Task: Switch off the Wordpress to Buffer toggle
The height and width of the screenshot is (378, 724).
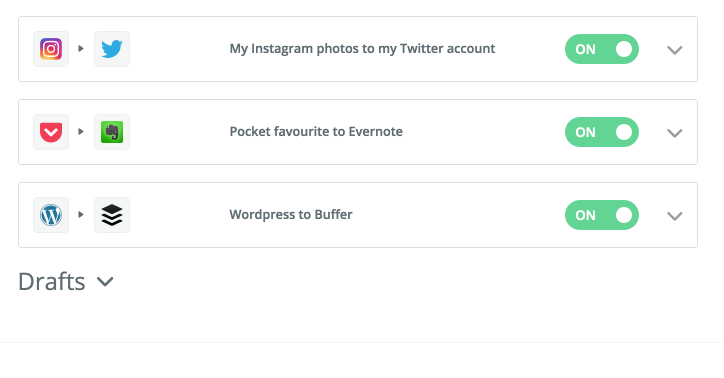Action: click(x=602, y=215)
